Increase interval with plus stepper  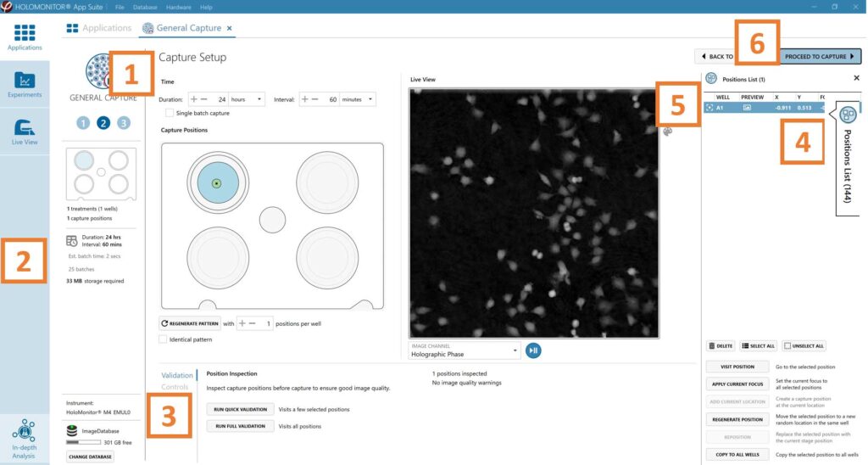click(304, 99)
